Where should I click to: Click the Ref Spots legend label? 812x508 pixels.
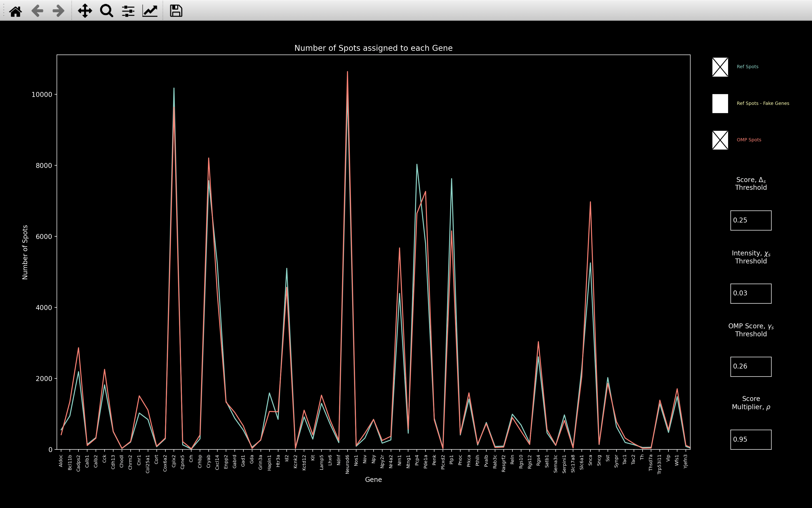[x=747, y=67]
